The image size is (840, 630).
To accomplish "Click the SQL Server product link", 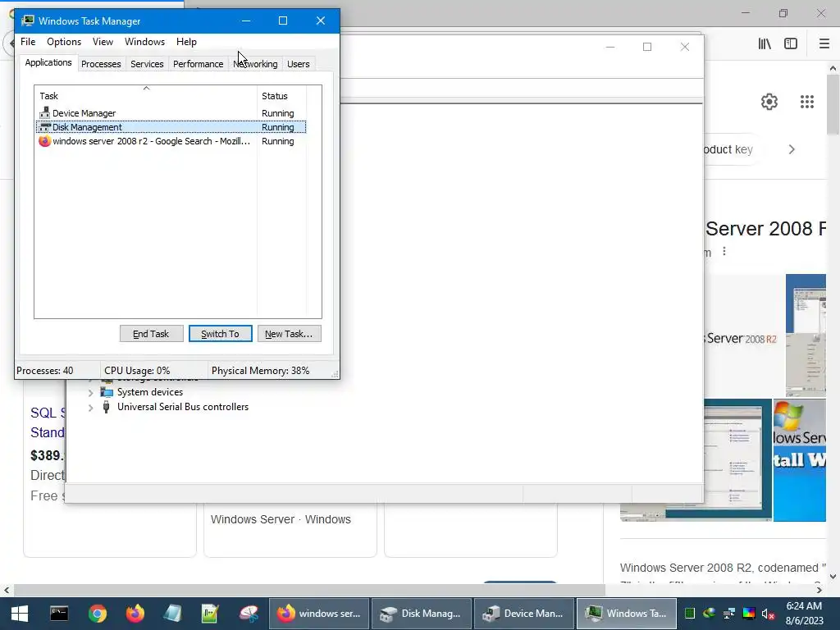I will [x=48, y=422].
